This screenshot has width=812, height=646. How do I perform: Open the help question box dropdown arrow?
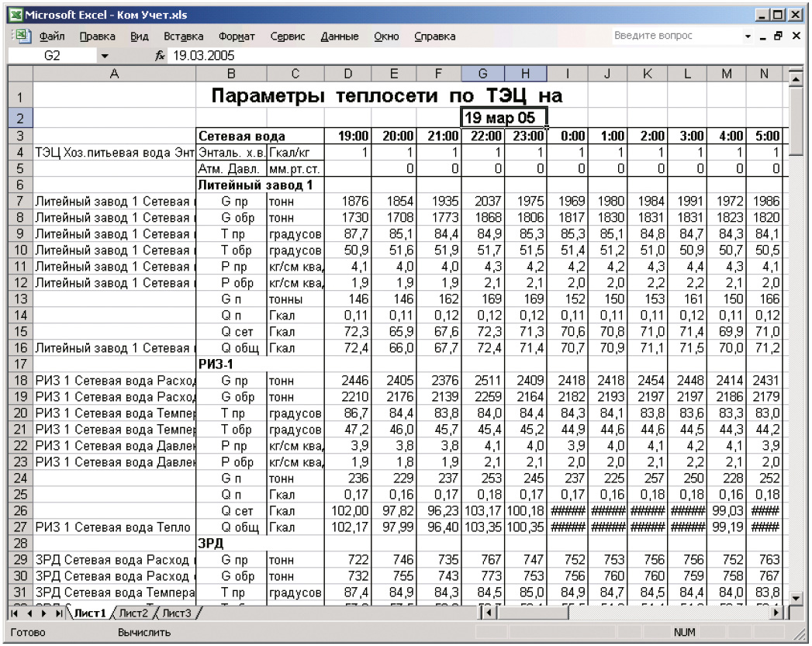pos(748,36)
